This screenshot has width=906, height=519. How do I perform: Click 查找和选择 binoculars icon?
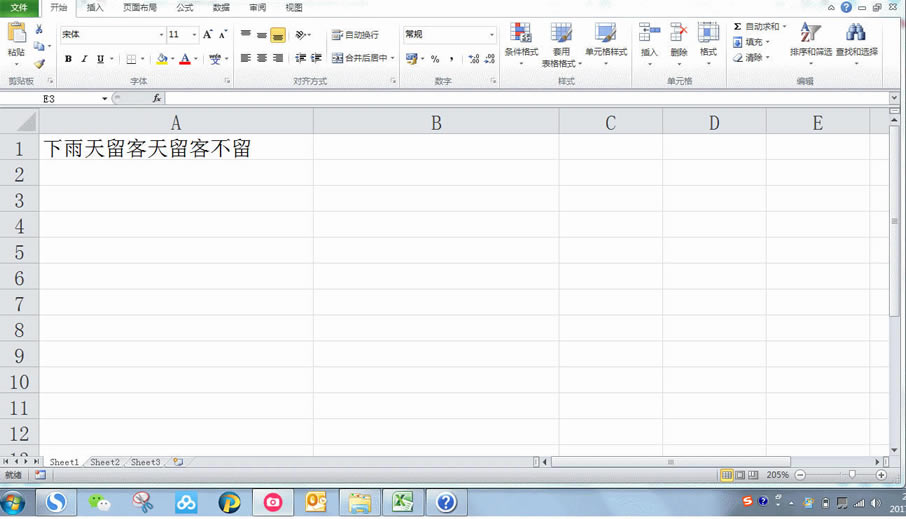[x=856, y=32]
